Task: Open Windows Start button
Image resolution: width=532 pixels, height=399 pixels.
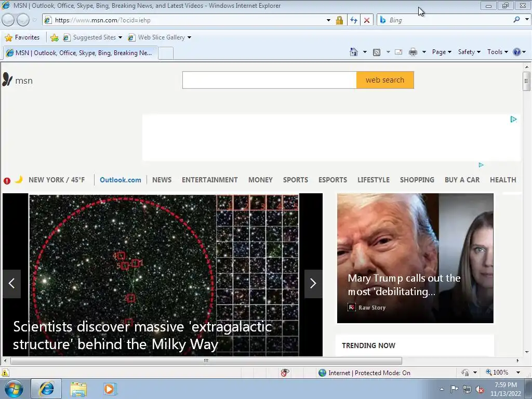Action: coord(14,389)
